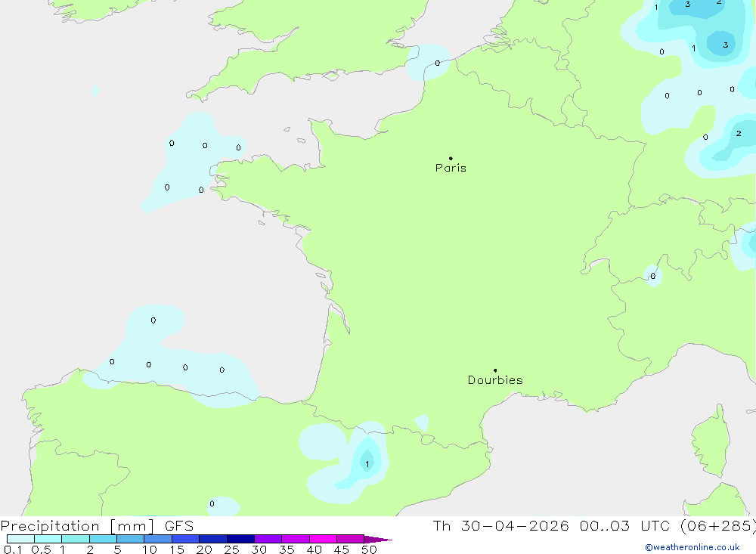Pick the 0.5–1 mm legend swatch
Screen dimensions: 756x554
tap(48, 539)
